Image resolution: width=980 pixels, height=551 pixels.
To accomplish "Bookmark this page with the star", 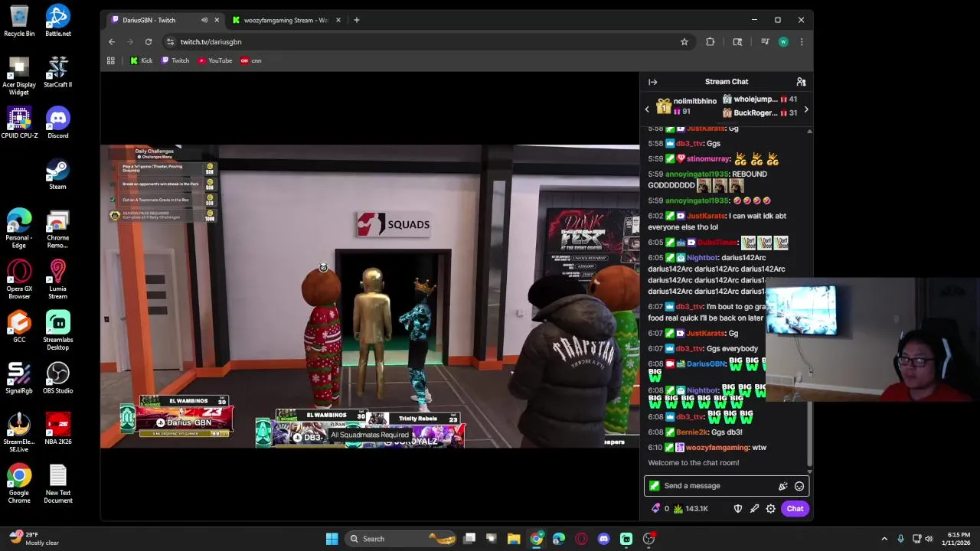I will 684,42.
